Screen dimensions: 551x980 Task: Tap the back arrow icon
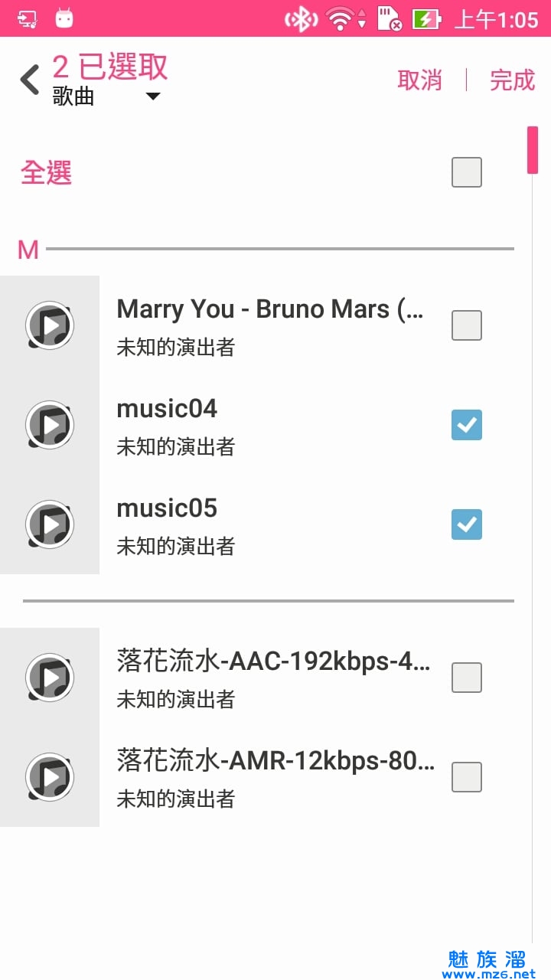(x=30, y=80)
